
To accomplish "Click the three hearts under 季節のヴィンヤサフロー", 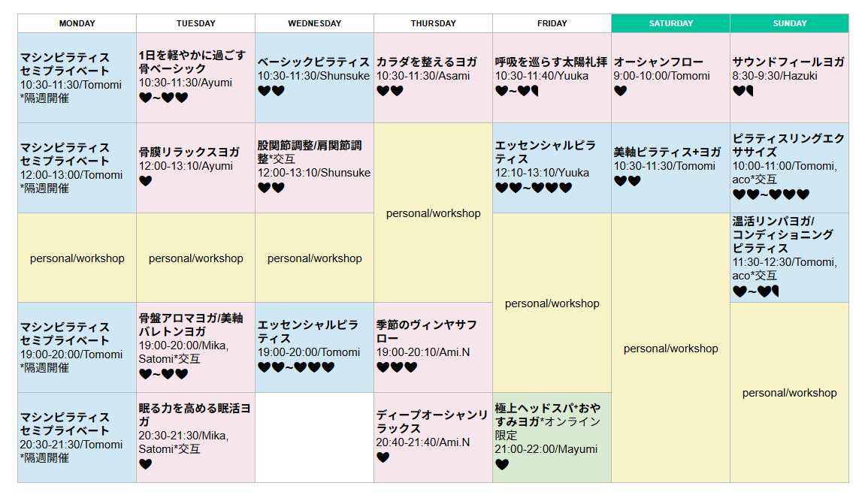I will (x=397, y=367).
